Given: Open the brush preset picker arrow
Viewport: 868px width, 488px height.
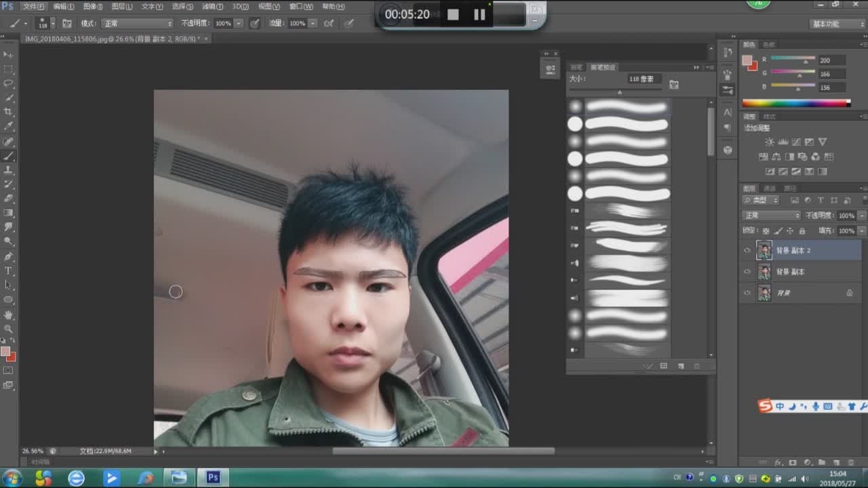Looking at the screenshot, I should [x=53, y=23].
